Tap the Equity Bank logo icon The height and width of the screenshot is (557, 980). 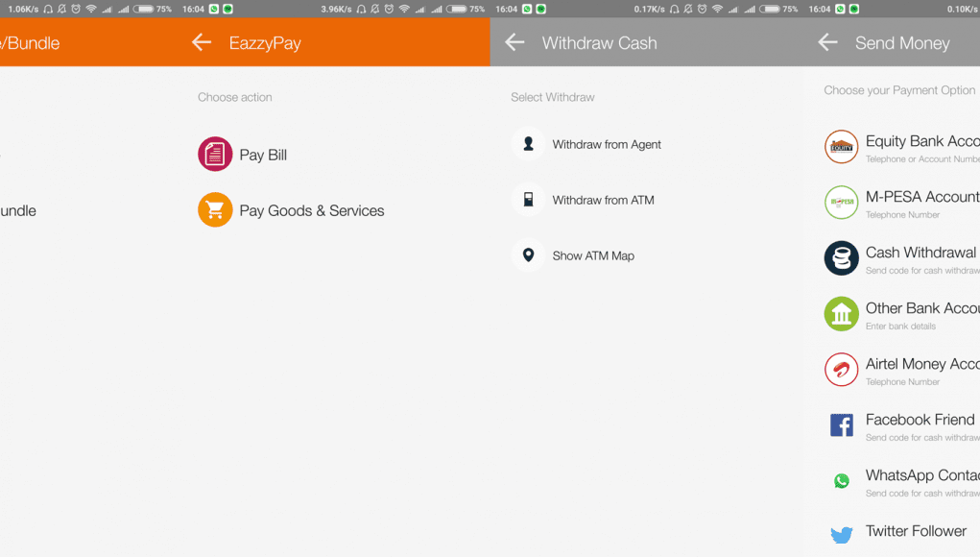click(841, 146)
